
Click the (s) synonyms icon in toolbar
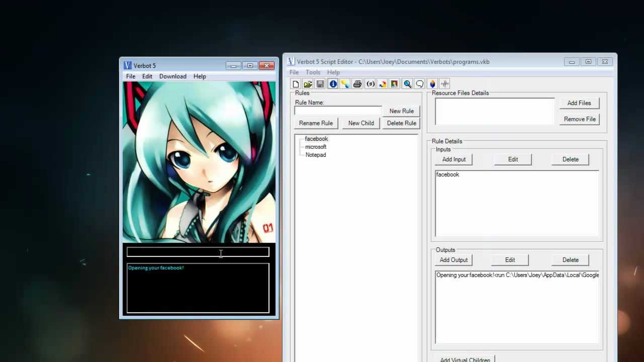[x=370, y=84]
